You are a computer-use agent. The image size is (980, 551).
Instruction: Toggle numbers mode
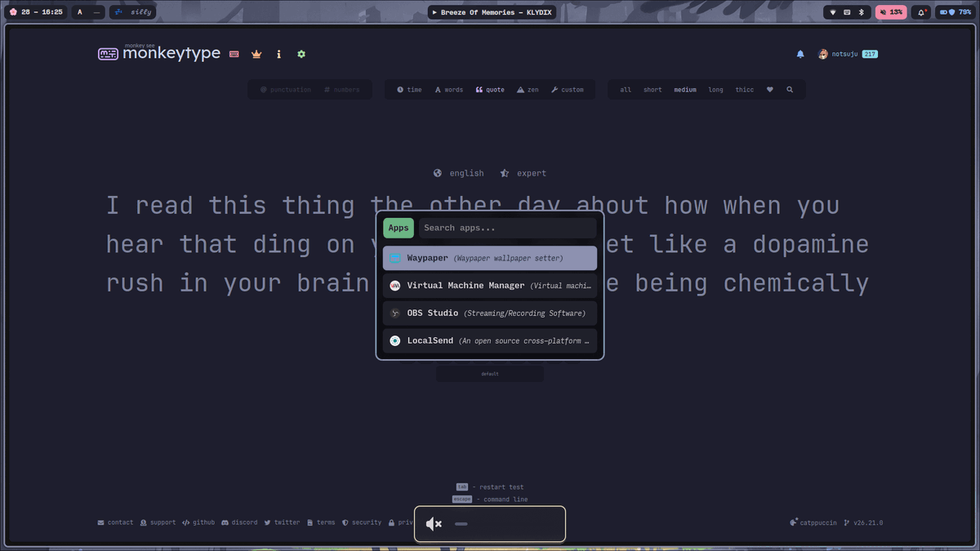point(341,90)
